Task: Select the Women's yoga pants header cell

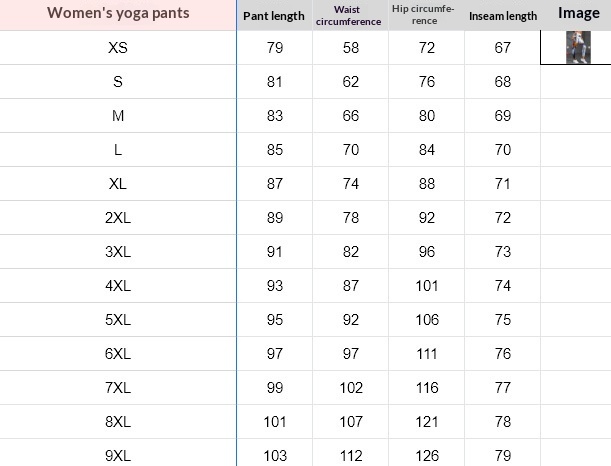Action: pos(118,15)
